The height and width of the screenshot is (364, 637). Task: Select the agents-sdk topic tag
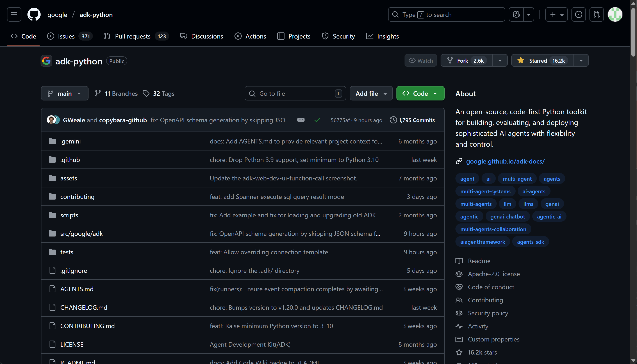[530, 242]
